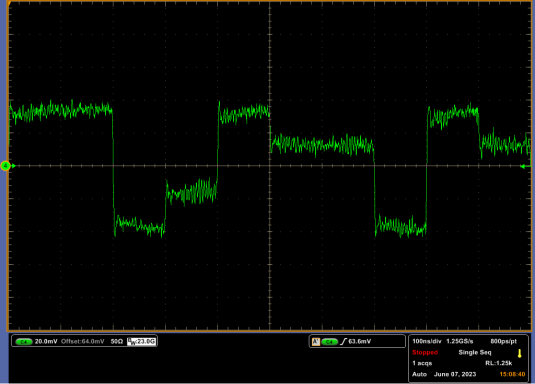Image resolution: width=535 pixels, height=384 pixels.
Task: Click the 15:08:40 time stamp
Action: (x=512, y=374)
